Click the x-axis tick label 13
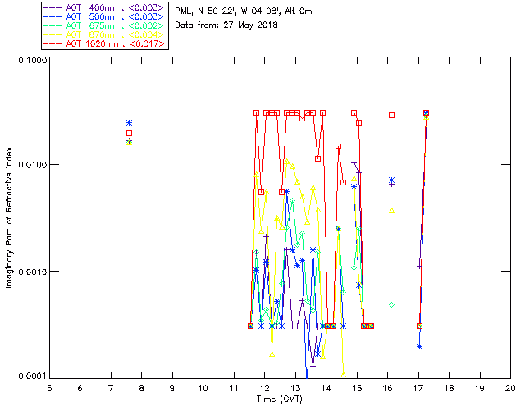 [x=295, y=388]
